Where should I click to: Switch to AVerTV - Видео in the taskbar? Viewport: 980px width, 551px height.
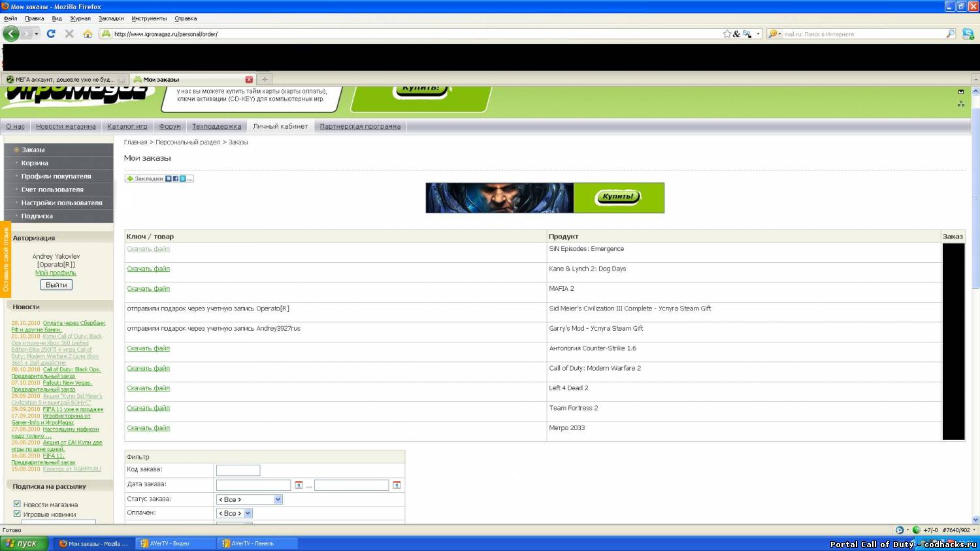[176, 543]
